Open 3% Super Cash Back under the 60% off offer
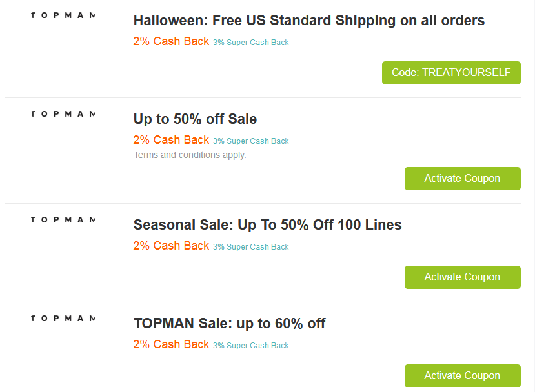This screenshot has height=392, width=535. pos(251,346)
